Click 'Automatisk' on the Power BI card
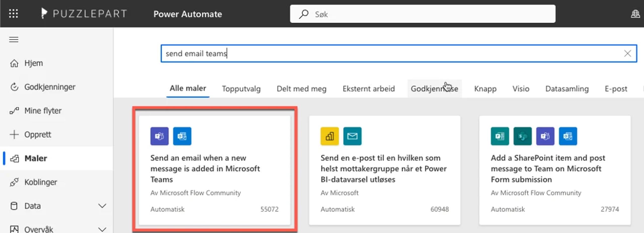The height and width of the screenshot is (233, 644). (x=338, y=209)
